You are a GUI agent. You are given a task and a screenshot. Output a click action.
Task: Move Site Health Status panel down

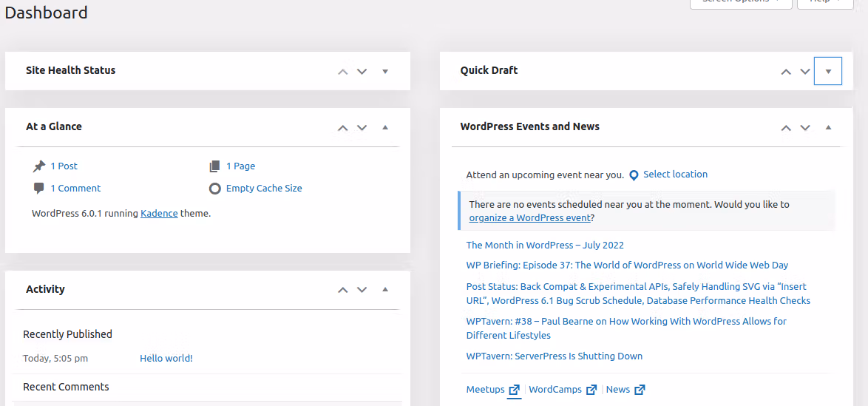362,72
